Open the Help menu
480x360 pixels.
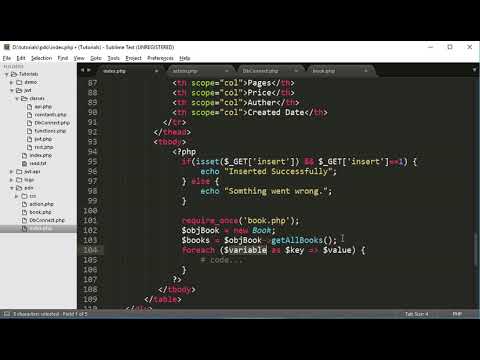[x=185, y=58]
